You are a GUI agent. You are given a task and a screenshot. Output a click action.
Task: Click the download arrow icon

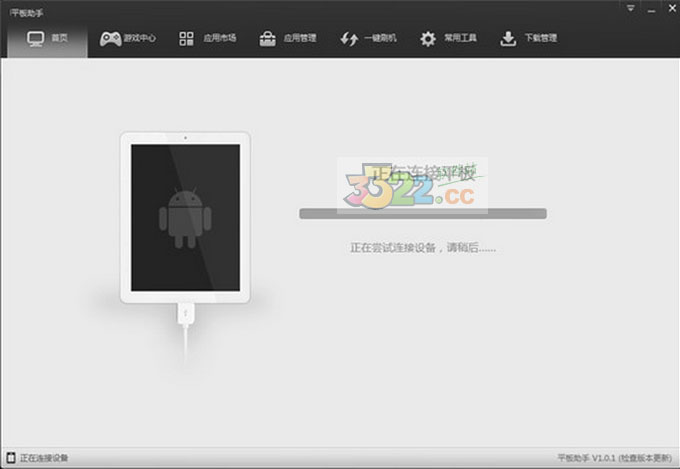click(508, 39)
